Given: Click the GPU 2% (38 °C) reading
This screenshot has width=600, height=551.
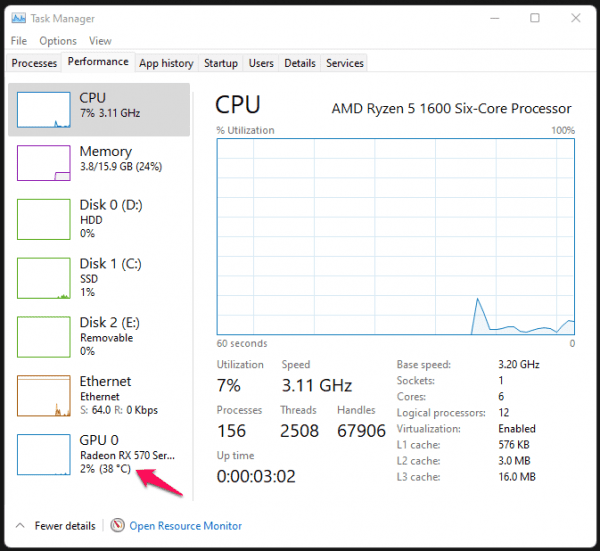Looking at the screenshot, I should pos(106,469).
